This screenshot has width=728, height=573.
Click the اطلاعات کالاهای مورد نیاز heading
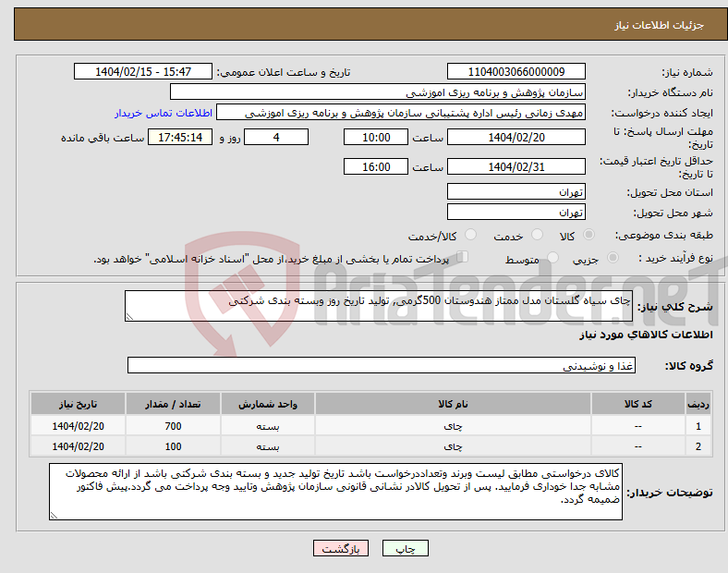646,335
